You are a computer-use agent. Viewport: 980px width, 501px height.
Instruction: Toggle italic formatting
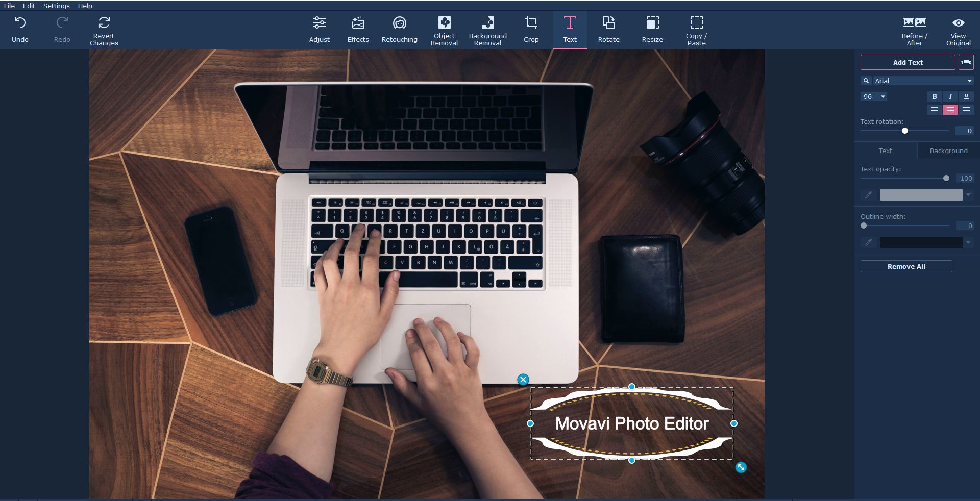tap(950, 96)
